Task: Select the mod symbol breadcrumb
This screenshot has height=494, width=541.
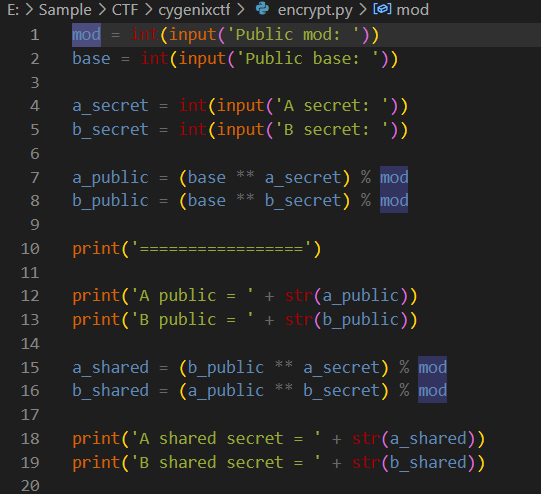Action: (x=413, y=10)
